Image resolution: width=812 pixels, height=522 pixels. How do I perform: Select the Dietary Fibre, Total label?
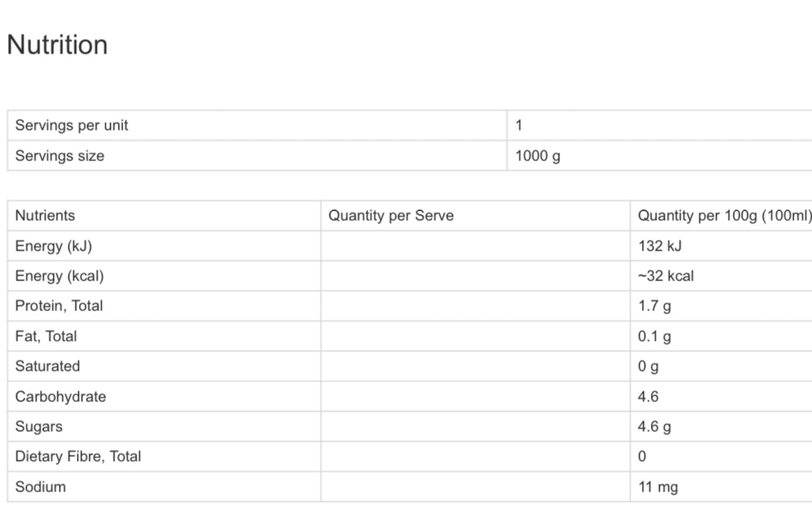(78, 456)
